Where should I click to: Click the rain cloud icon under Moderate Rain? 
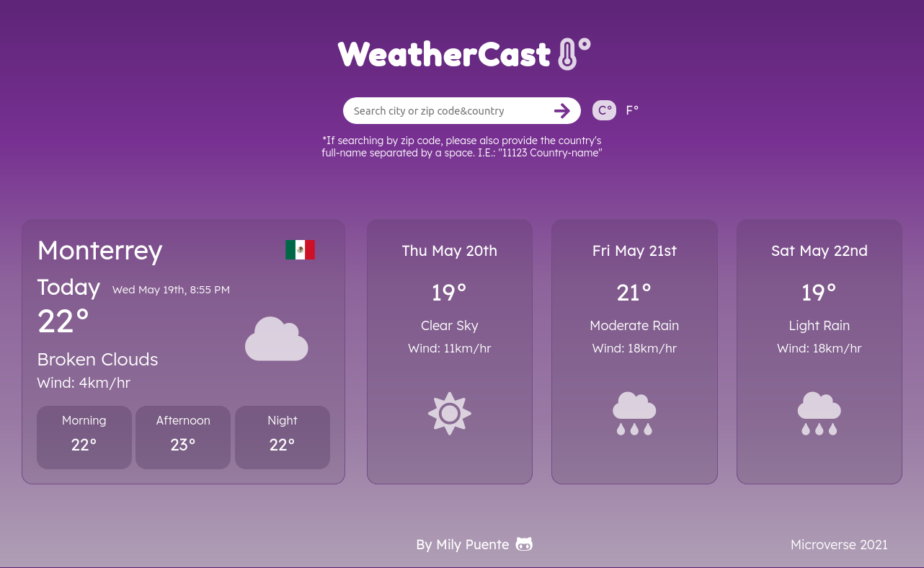point(634,413)
